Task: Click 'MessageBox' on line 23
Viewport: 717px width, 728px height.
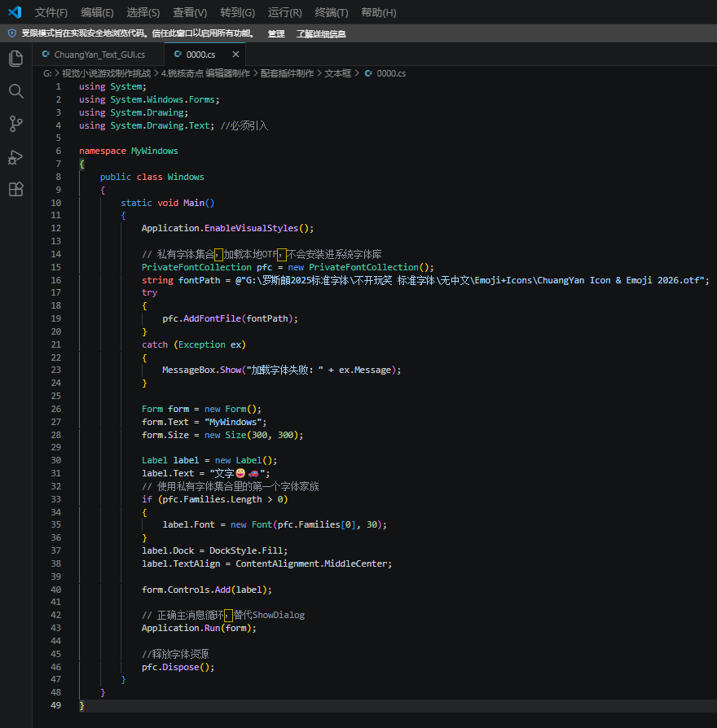Action: (189, 370)
